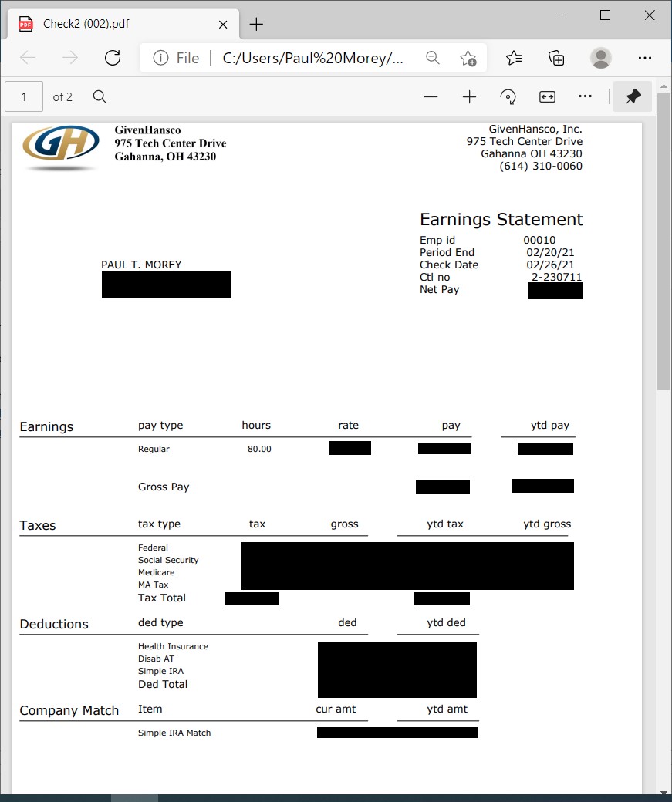Open Edge Settings and more menu
Viewport: 672px width, 802px height.
click(645, 58)
